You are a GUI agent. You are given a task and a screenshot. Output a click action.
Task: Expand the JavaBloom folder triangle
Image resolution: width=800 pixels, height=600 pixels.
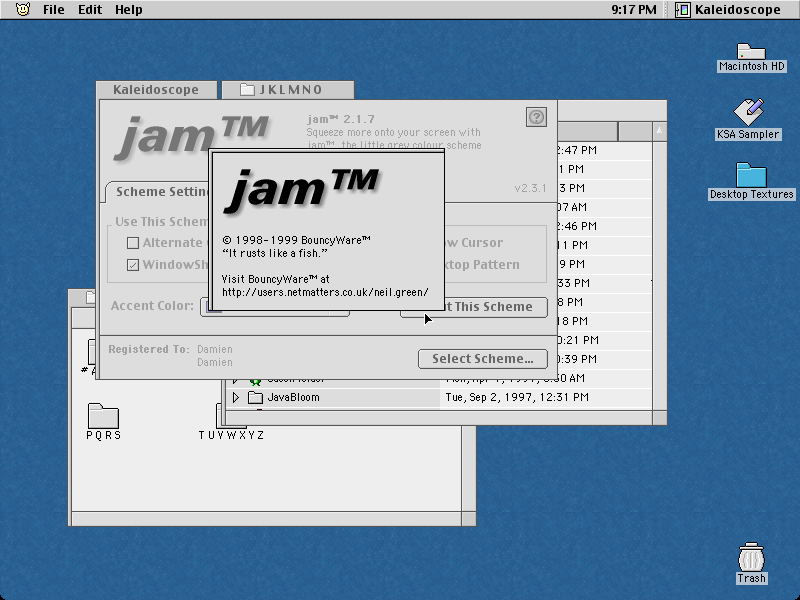236,397
